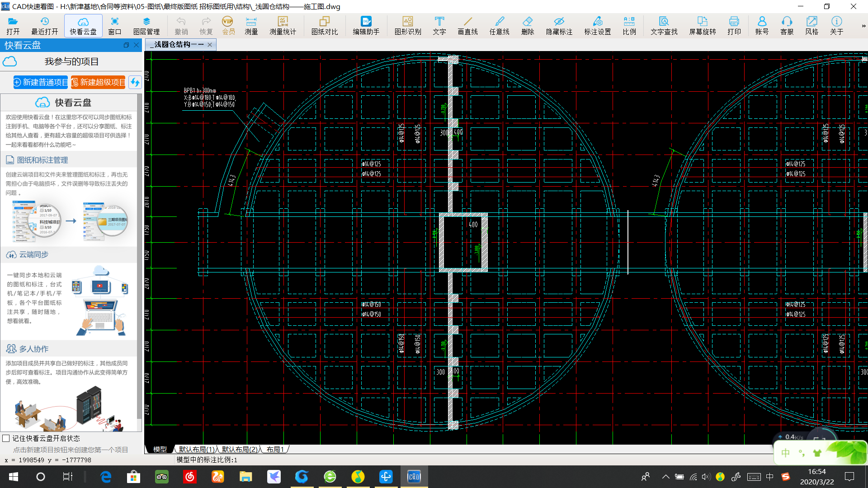Image resolution: width=868 pixels, height=488 pixels.
Task: Open the VIP 会员 membership
Action: point(228,26)
